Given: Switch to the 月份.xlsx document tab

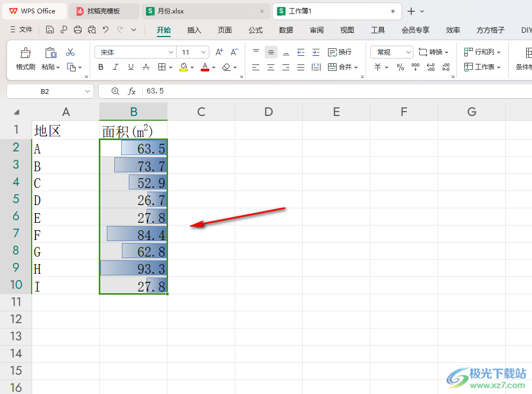Looking at the screenshot, I should (x=205, y=11).
